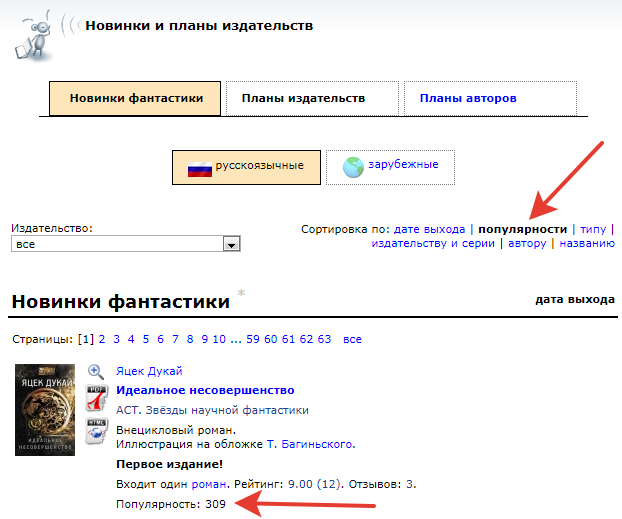Click the Идеальное несовершенство book cover thumbnail

[x=45, y=410]
